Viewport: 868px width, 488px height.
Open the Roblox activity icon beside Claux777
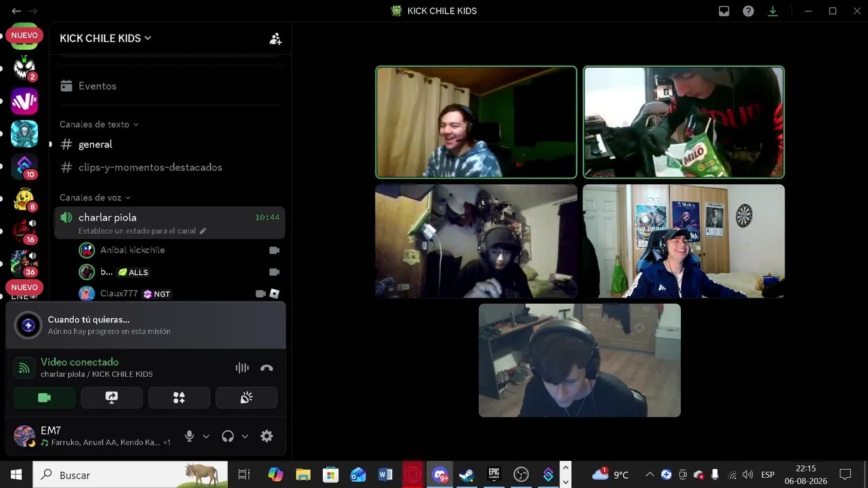275,293
